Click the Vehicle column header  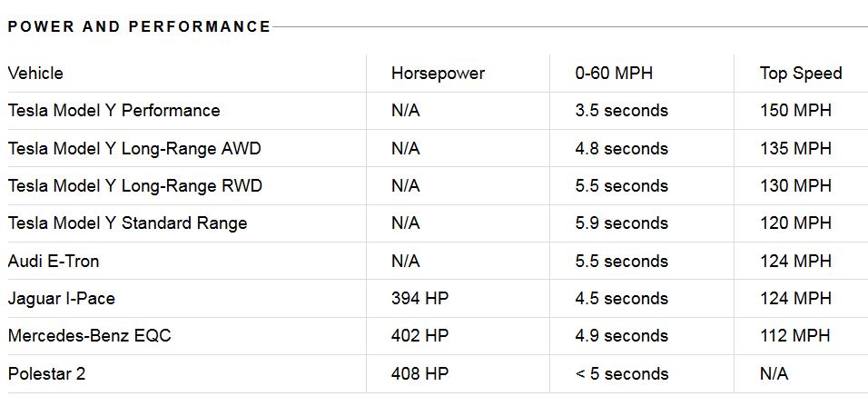(x=35, y=74)
